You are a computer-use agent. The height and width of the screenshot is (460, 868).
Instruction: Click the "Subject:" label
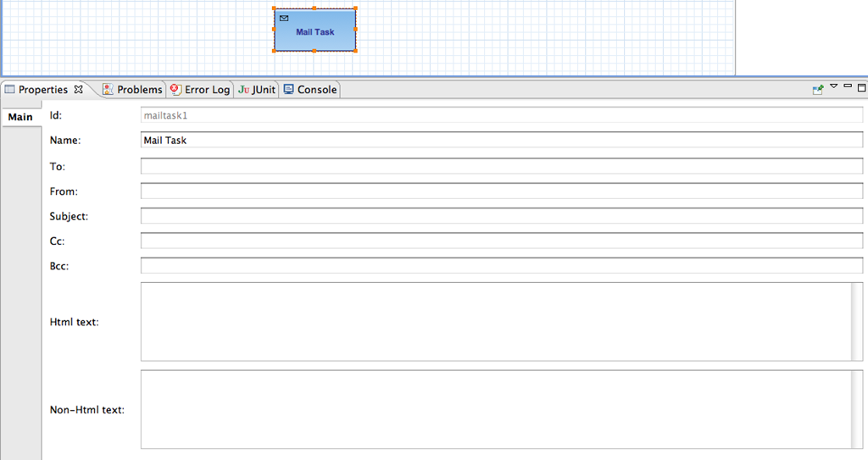[69, 216]
